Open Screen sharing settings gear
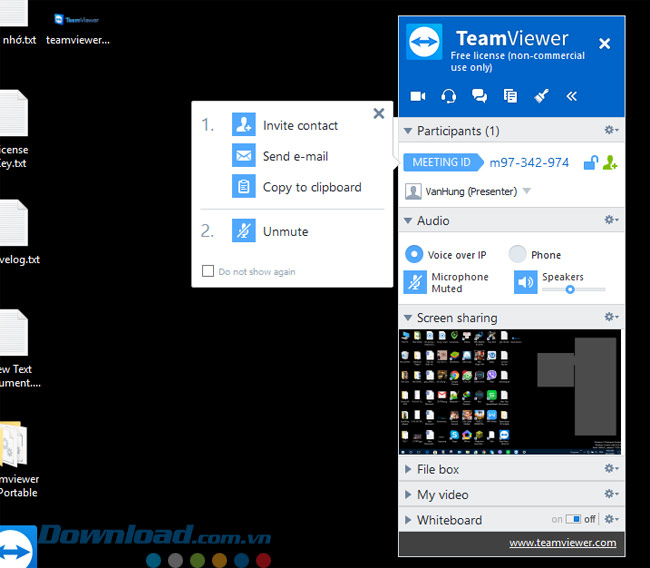This screenshot has width=650, height=568. point(611,317)
